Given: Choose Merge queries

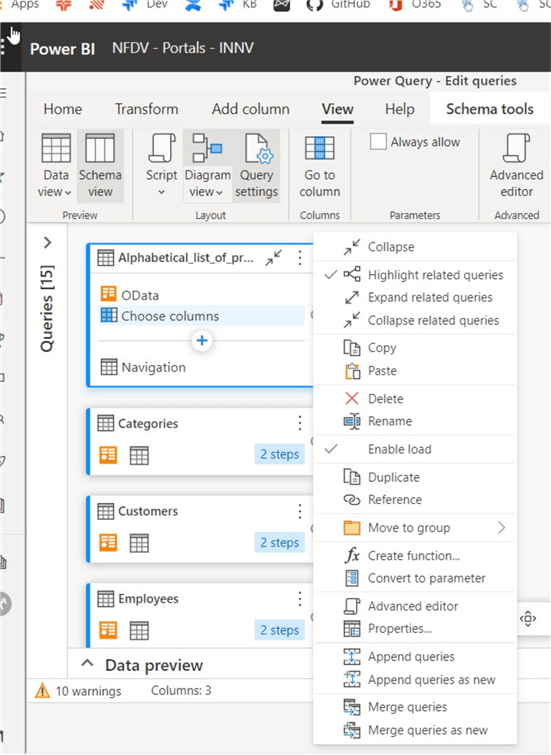Looking at the screenshot, I should 415,707.
